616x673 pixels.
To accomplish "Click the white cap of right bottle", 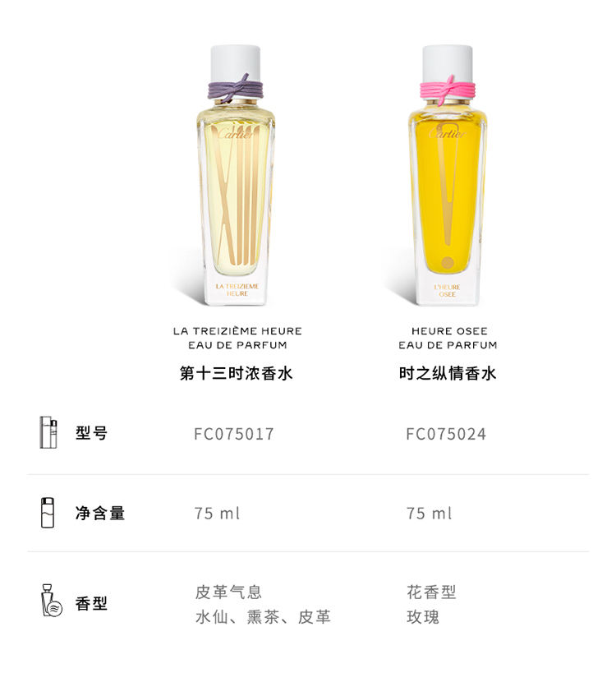I will 448,62.
